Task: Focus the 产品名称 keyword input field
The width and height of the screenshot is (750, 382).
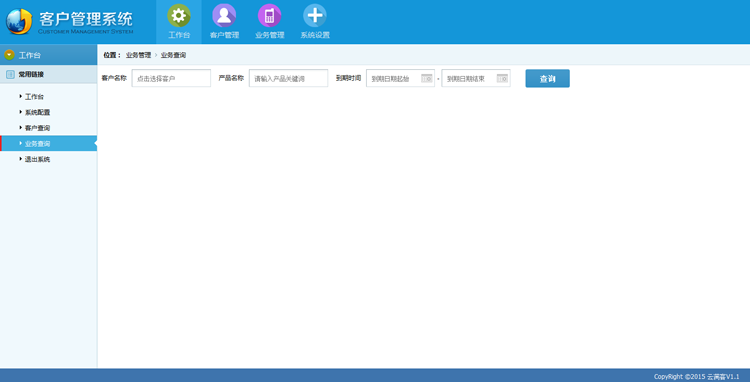Action: pyautogui.click(x=288, y=78)
